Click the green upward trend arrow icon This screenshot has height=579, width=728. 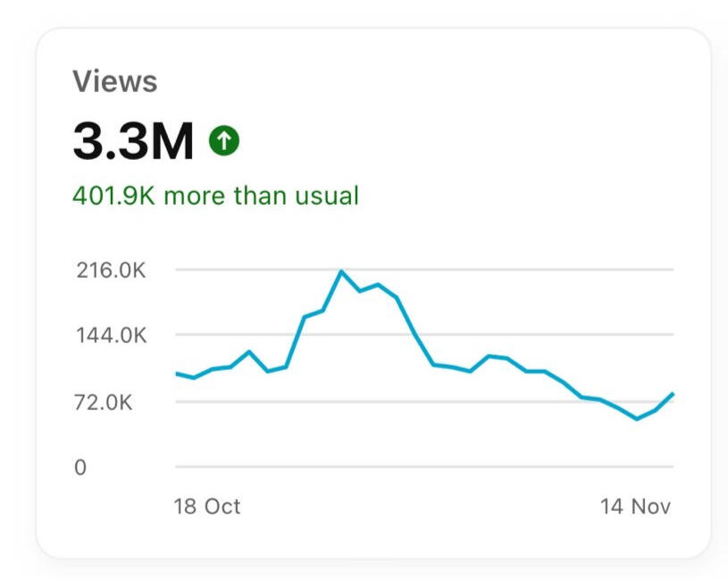[x=224, y=140]
